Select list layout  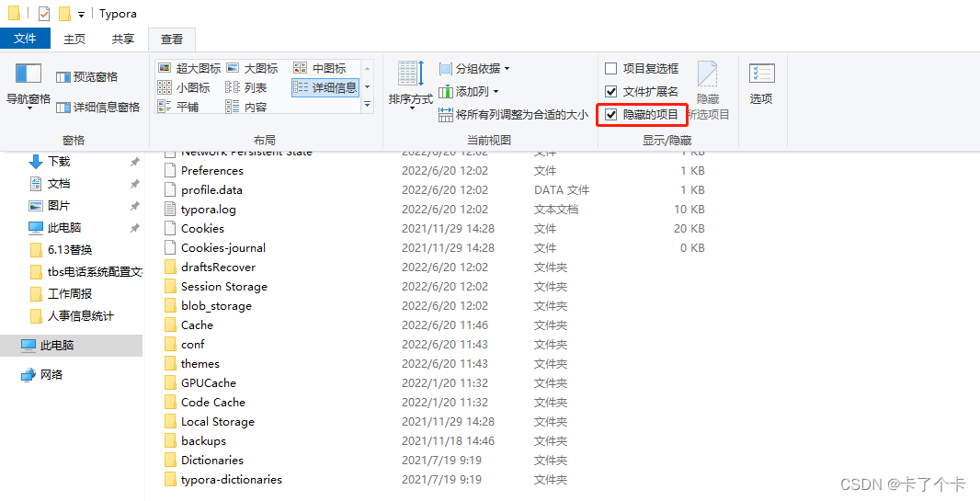tap(246, 87)
